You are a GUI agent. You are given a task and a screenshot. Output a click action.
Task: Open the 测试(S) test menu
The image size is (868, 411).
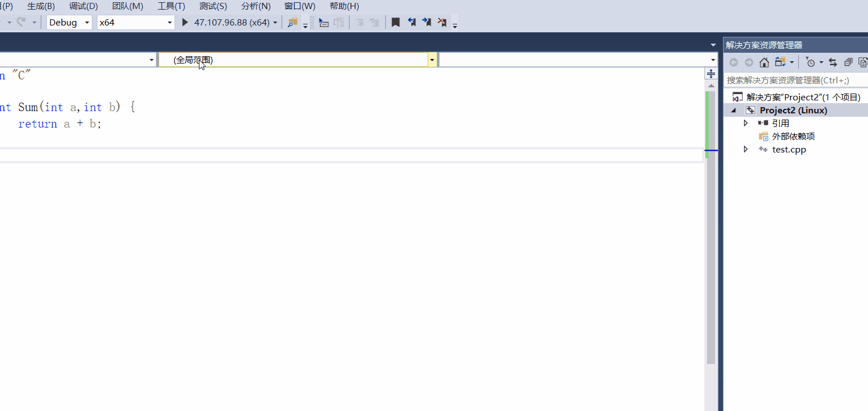(x=213, y=6)
